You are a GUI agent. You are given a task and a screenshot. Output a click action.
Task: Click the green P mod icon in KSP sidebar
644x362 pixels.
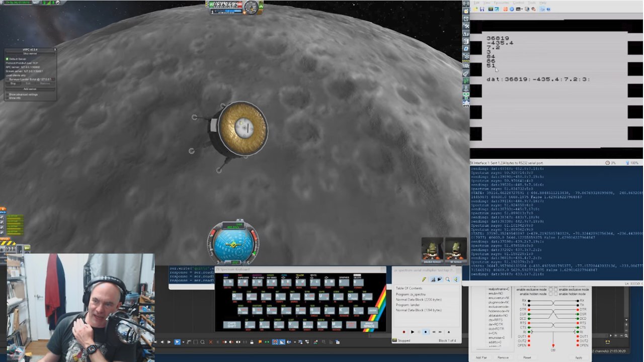[466, 80]
